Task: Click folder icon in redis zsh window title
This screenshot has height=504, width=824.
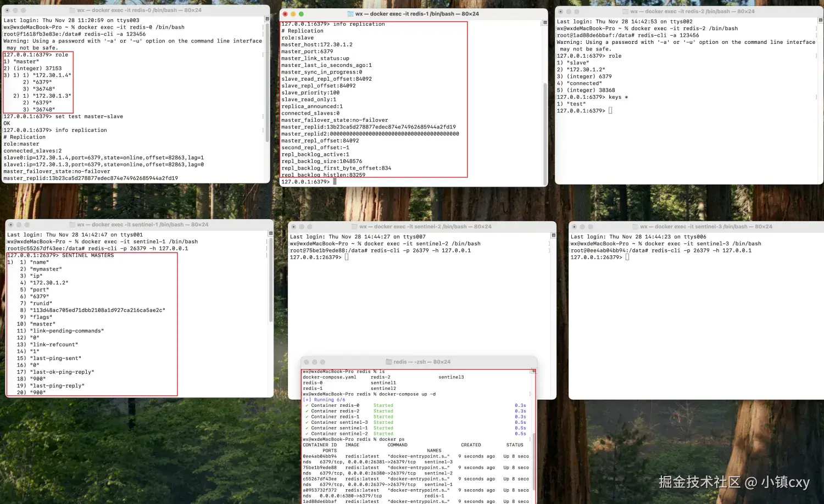Action: 389,362
